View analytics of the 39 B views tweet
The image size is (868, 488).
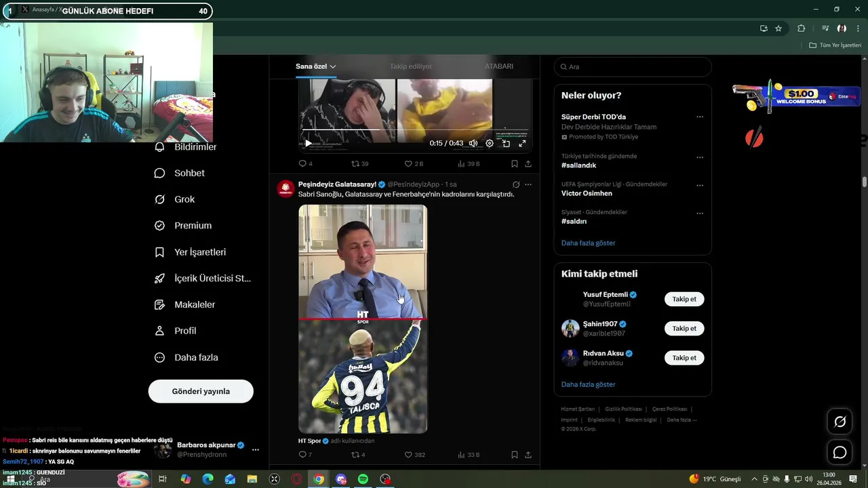[469, 163]
